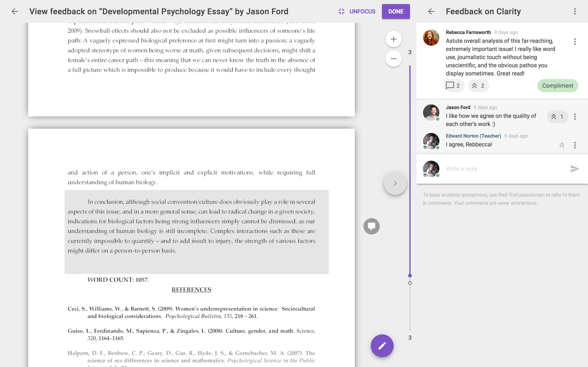Click the DONE button

point(395,11)
